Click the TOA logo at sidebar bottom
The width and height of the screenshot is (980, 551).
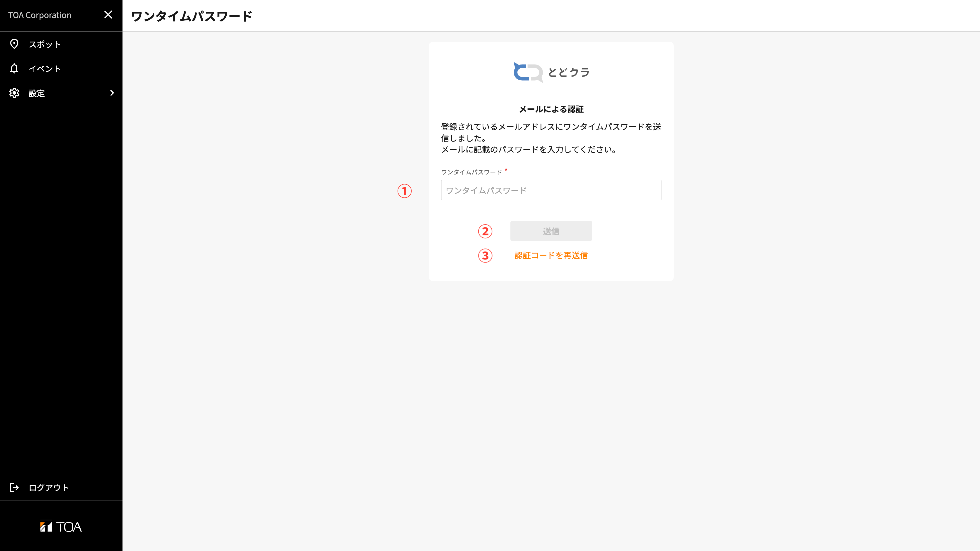click(x=61, y=526)
